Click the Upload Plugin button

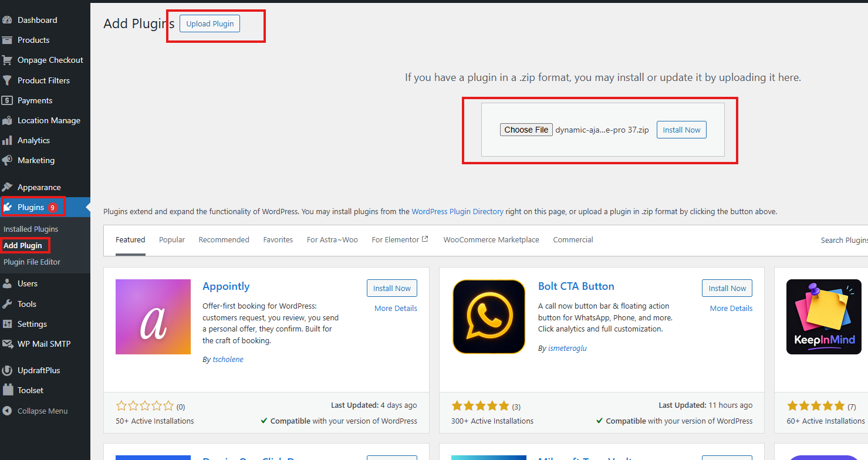[x=210, y=23]
